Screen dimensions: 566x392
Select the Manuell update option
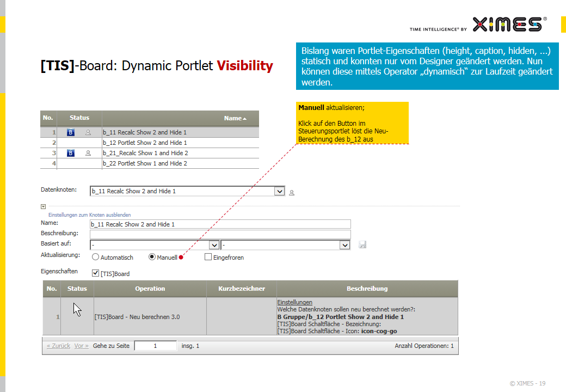152,257
